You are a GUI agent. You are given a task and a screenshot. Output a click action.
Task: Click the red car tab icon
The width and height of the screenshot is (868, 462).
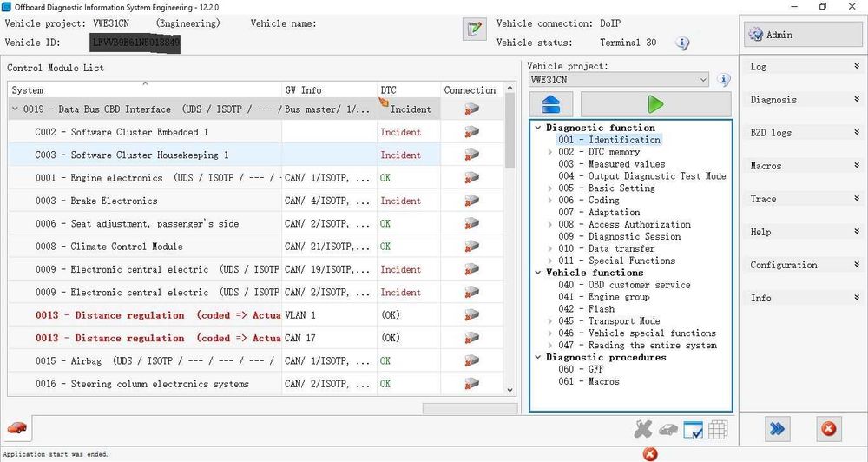tap(16, 427)
